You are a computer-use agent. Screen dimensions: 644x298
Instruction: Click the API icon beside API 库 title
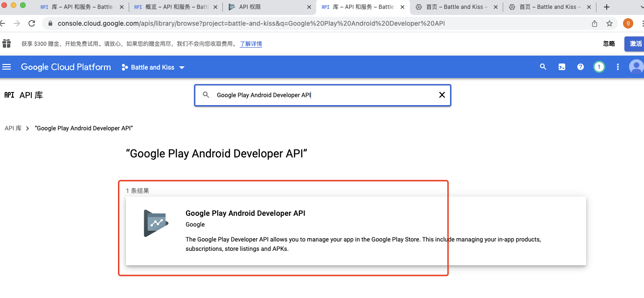(9, 95)
